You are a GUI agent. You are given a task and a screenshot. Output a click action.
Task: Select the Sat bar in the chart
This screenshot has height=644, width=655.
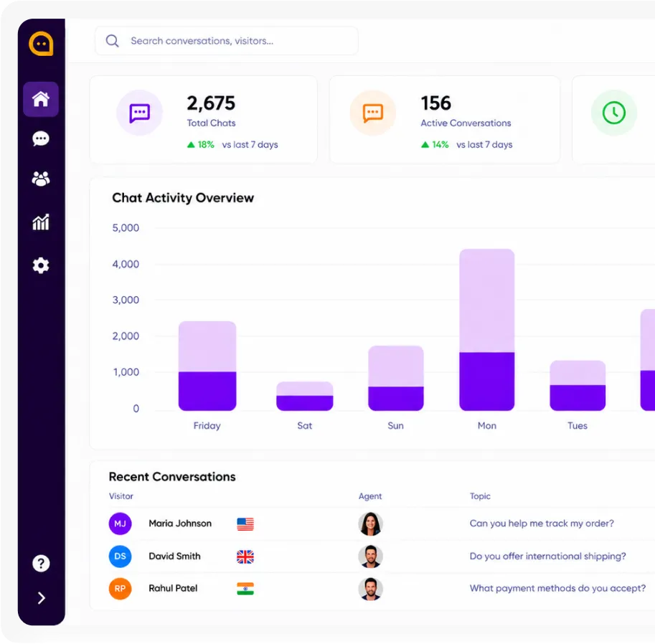tap(304, 396)
